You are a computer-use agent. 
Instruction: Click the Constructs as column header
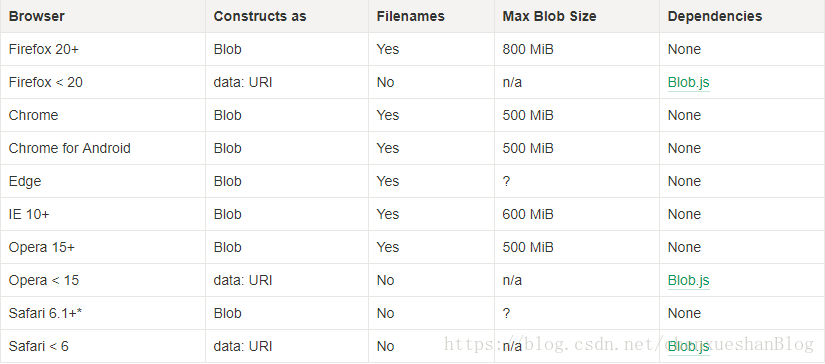tap(260, 16)
